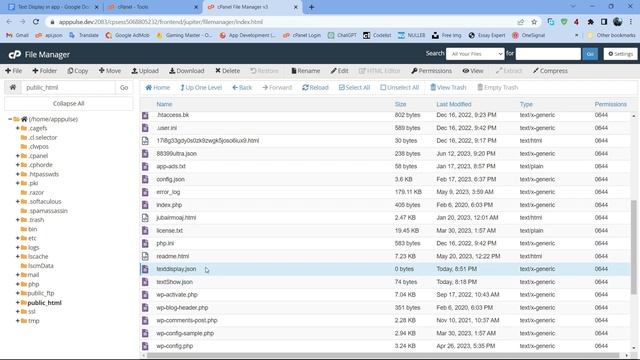Screen dimensions: 640x360
Task: Create a new folder with + Folder
Action: click(44, 71)
